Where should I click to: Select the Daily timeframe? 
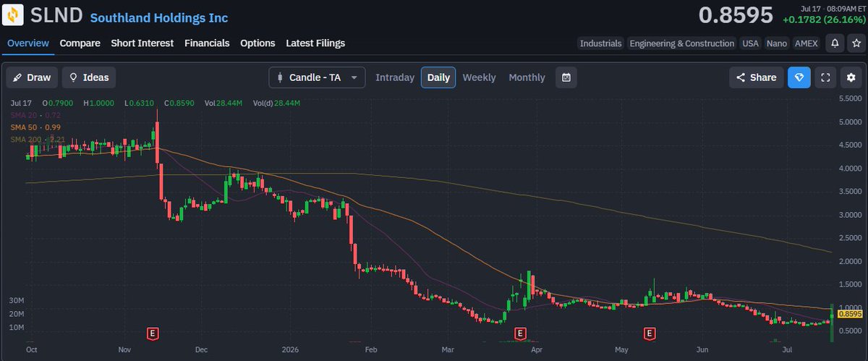[x=438, y=77]
